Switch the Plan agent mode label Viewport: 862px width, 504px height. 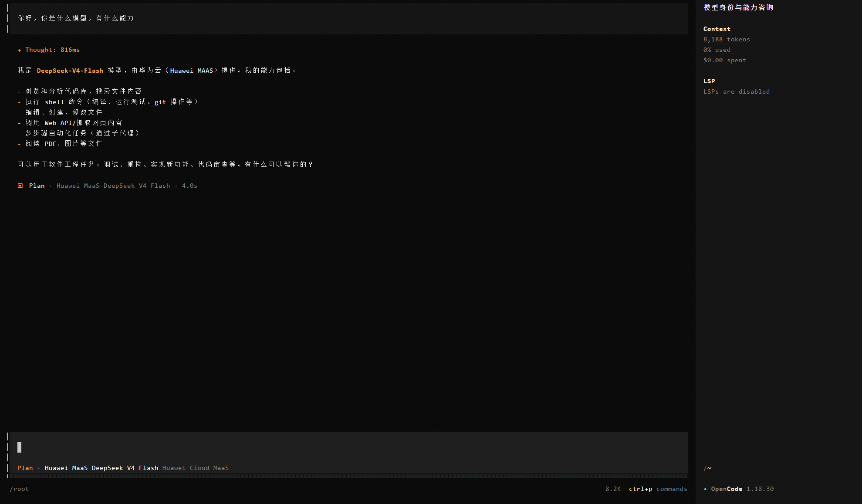pyautogui.click(x=25, y=468)
